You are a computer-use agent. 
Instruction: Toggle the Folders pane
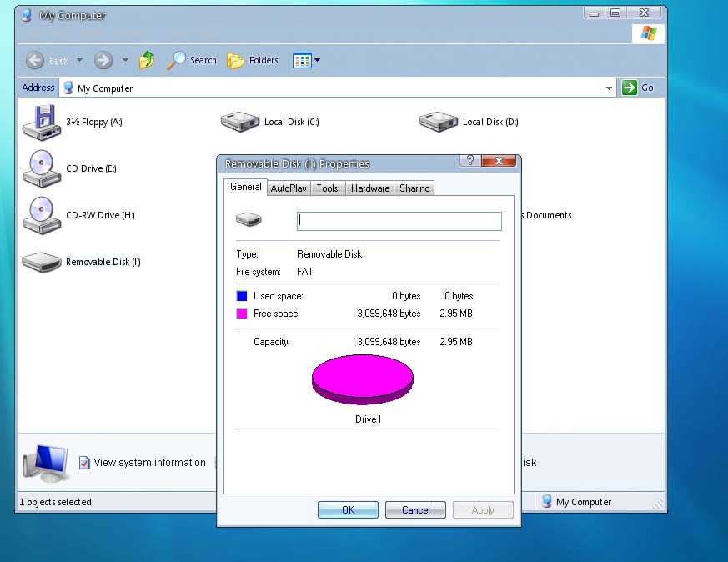(253, 60)
